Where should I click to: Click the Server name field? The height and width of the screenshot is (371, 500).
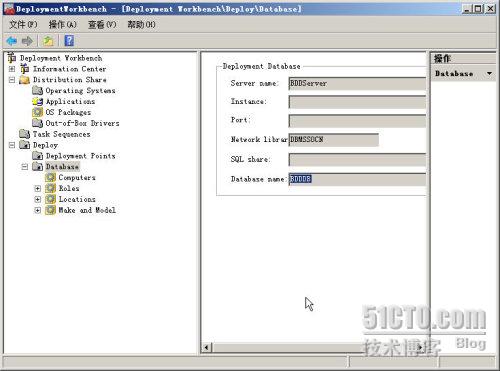[x=357, y=83]
